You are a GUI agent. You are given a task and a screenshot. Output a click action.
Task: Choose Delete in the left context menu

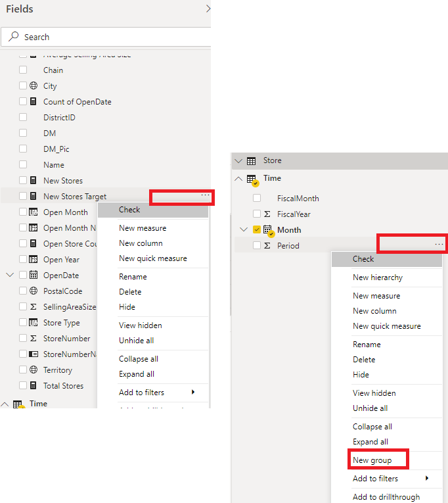pos(130,292)
